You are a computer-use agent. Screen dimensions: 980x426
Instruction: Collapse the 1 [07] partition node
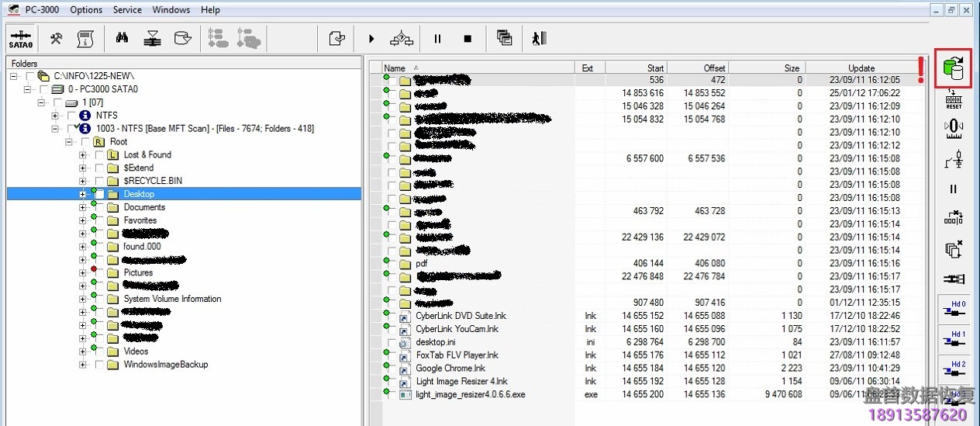click(42, 102)
